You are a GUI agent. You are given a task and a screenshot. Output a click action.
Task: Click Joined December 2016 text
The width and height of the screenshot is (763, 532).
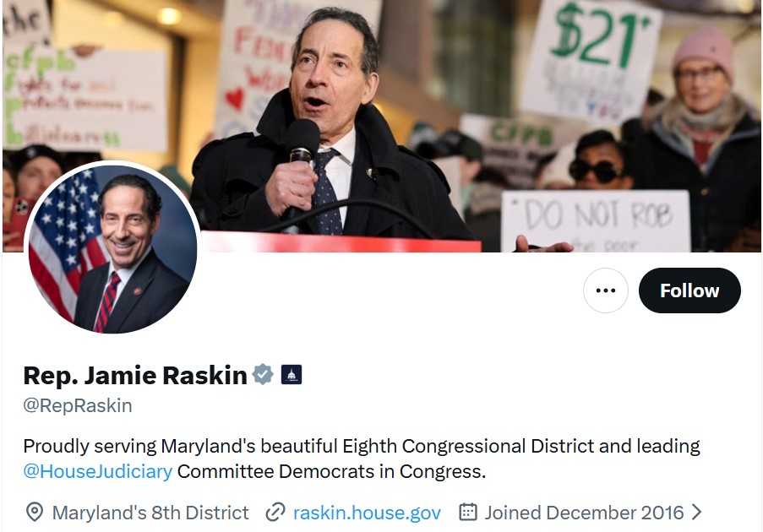(584, 513)
